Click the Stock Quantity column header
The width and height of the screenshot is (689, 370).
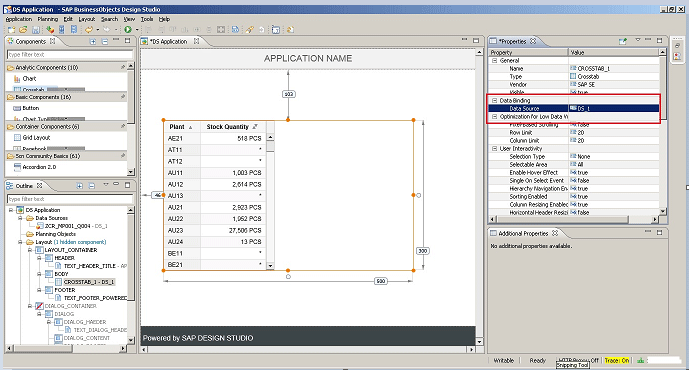click(228, 127)
